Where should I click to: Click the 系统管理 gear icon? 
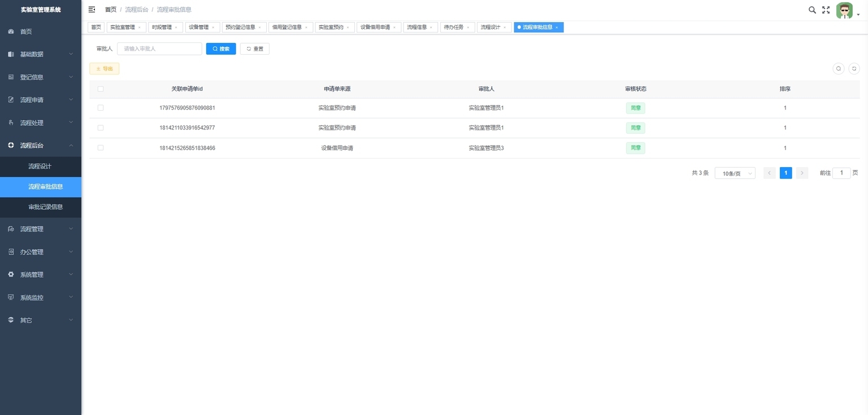[11, 274]
